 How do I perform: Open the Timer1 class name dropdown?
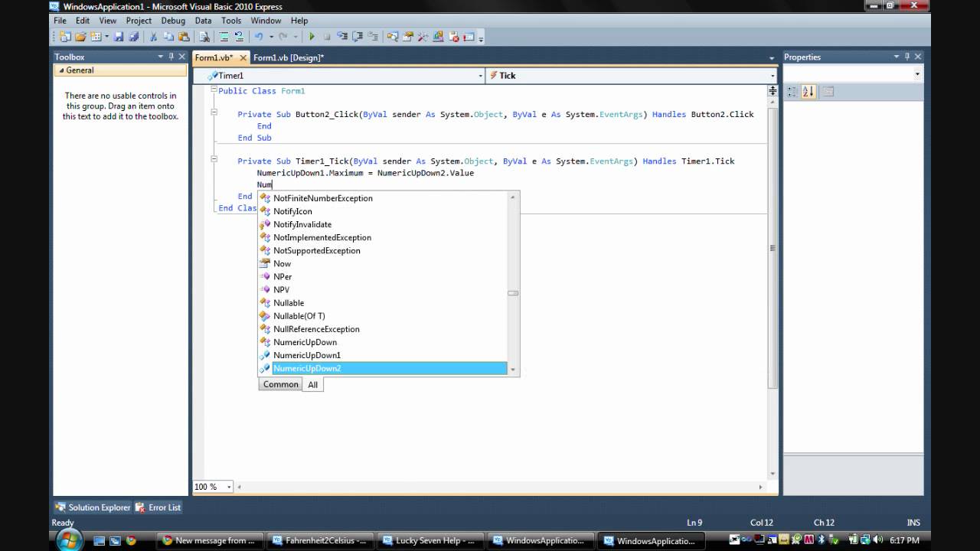coord(481,76)
